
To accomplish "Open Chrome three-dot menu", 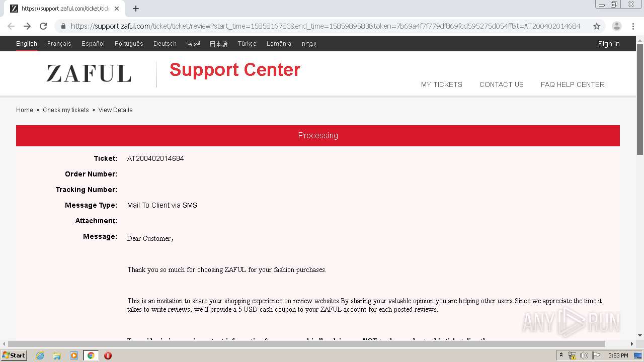I will [x=633, y=26].
